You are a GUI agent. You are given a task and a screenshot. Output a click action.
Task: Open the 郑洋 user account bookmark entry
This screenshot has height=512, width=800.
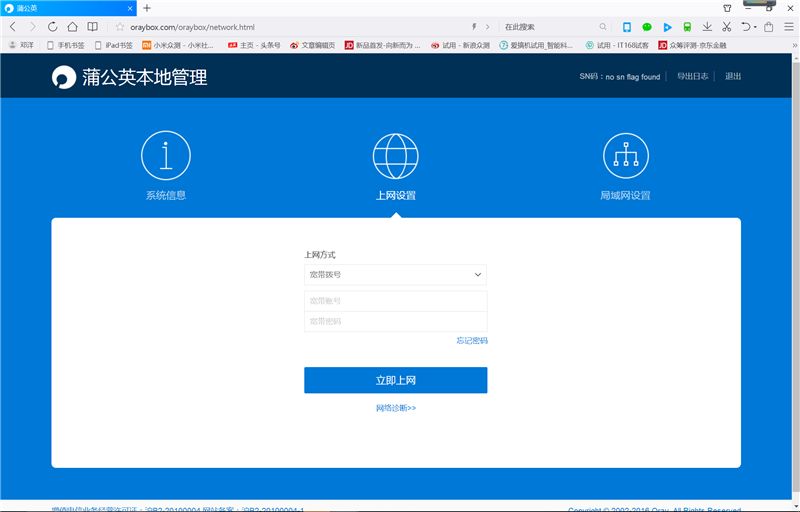[21, 45]
